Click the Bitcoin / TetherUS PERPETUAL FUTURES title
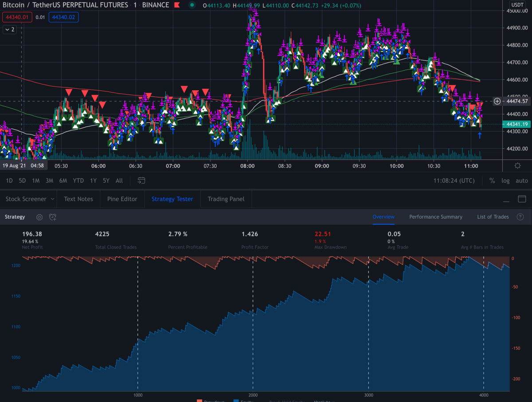 (x=65, y=5)
